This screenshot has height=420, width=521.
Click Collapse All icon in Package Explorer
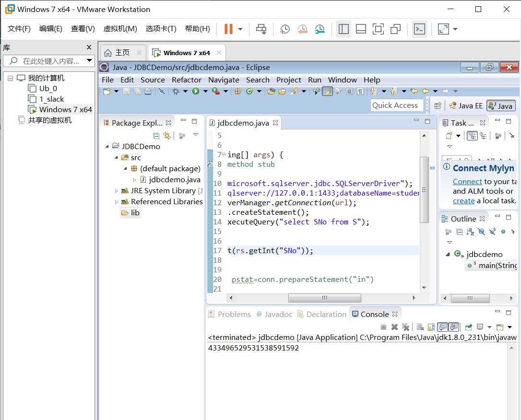pos(156,136)
